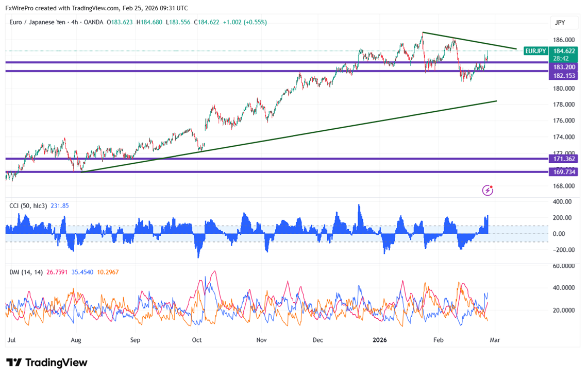The width and height of the screenshot is (588, 379).
Task: Click the 186.000 price axis value
Action: click(x=564, y=40)
